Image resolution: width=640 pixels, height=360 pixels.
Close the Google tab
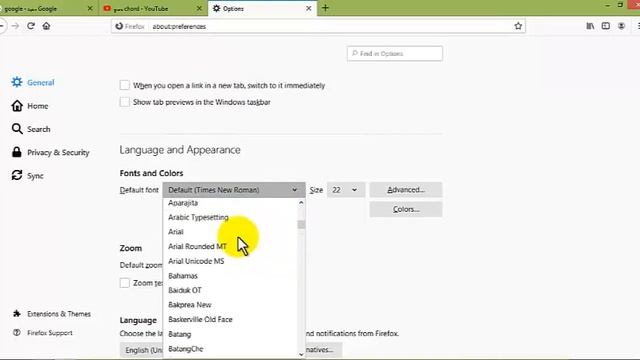coord(90,8)
